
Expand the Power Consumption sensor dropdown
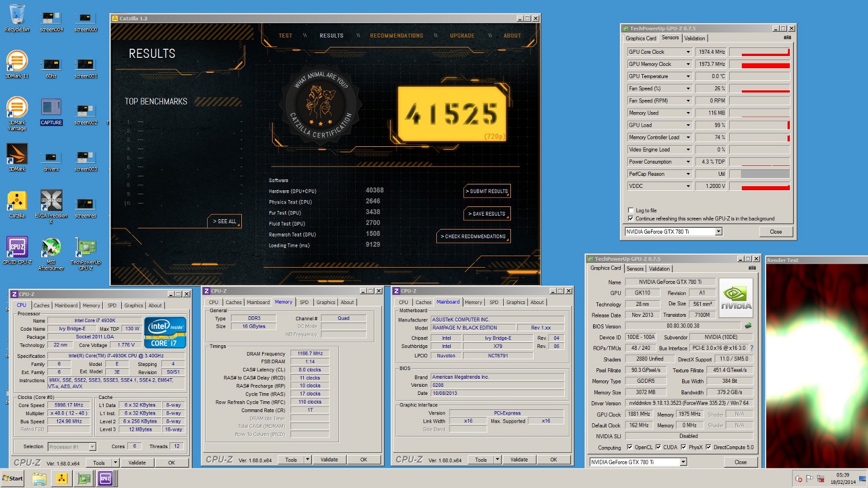688,162
